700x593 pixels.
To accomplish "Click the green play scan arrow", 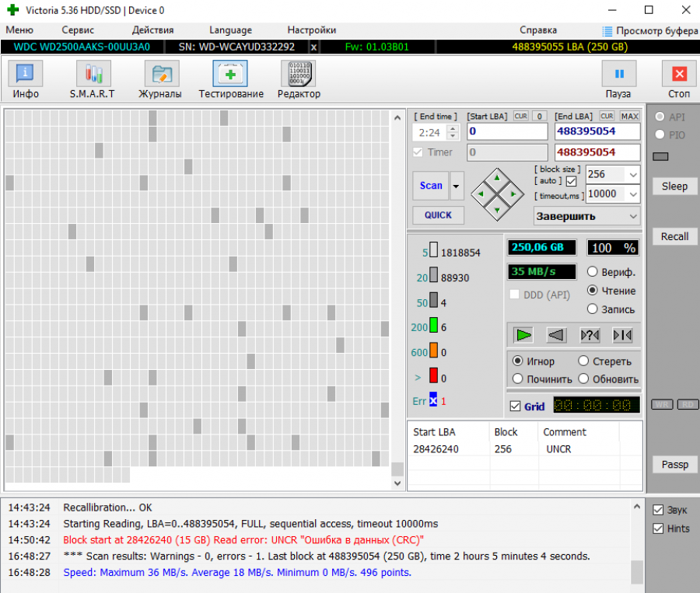I will tap(523, 335).
